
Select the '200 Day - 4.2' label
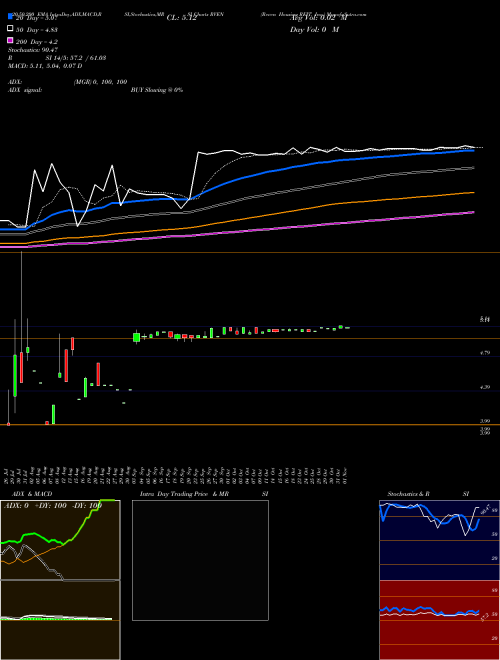point(37,42)
